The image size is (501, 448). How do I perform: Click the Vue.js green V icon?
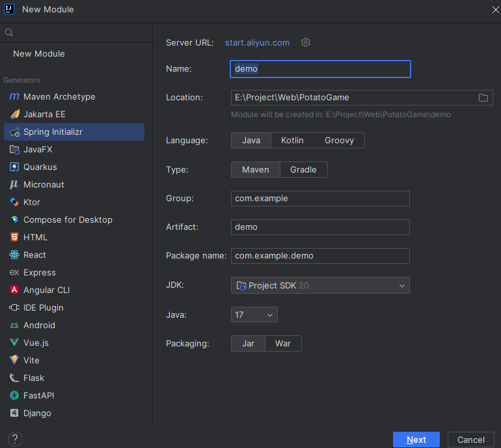coord(14,343)
